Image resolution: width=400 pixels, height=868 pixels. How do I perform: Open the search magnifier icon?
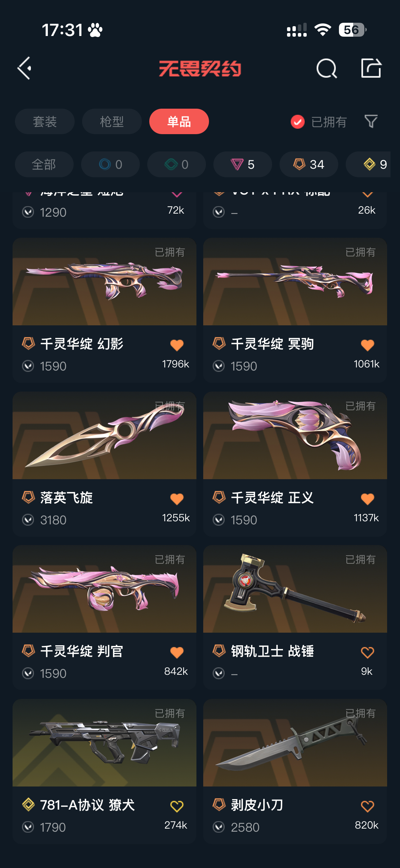(326, 68)
